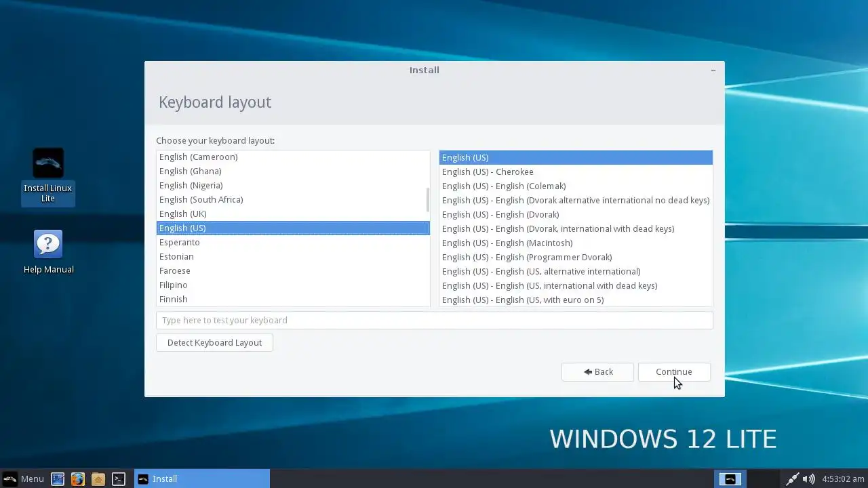The height and width of the screenshot is (488, 868).
Task: Minimize the Install window
Action: pos(713,70)
